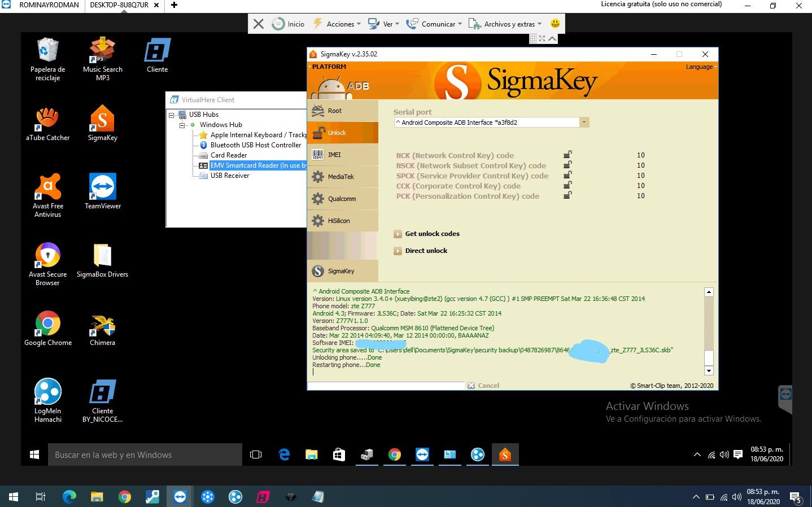The height and width of the screenshot is (507, 812).
Task: Open Task View on the remote taskbar
Action: click(x=256, y=454)
